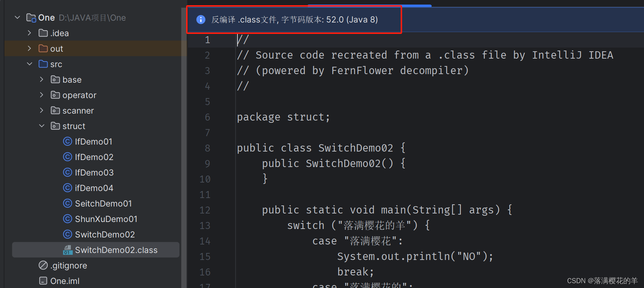Click the SeitchDemo01 class icon

68,203
